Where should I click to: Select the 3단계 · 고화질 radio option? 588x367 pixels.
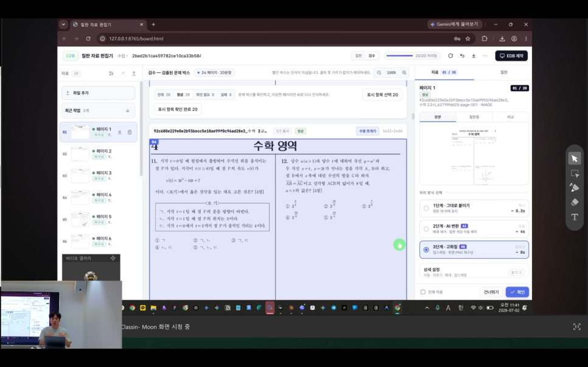click(426, 250)
